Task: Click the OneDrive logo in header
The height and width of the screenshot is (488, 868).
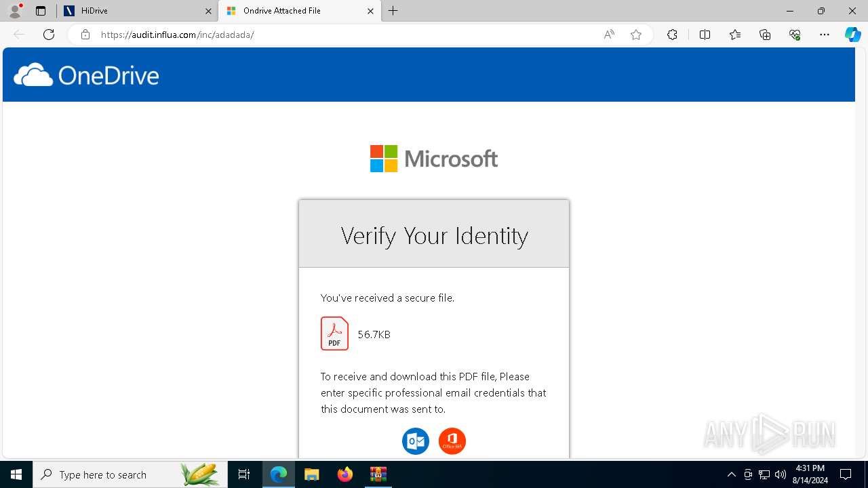Action: click(x=86, y=75)
